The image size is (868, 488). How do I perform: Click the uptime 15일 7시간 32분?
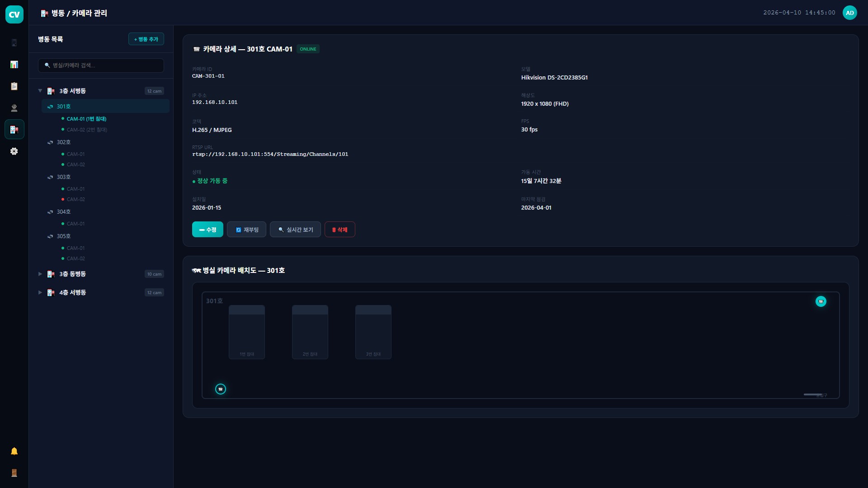coord(541,181)
